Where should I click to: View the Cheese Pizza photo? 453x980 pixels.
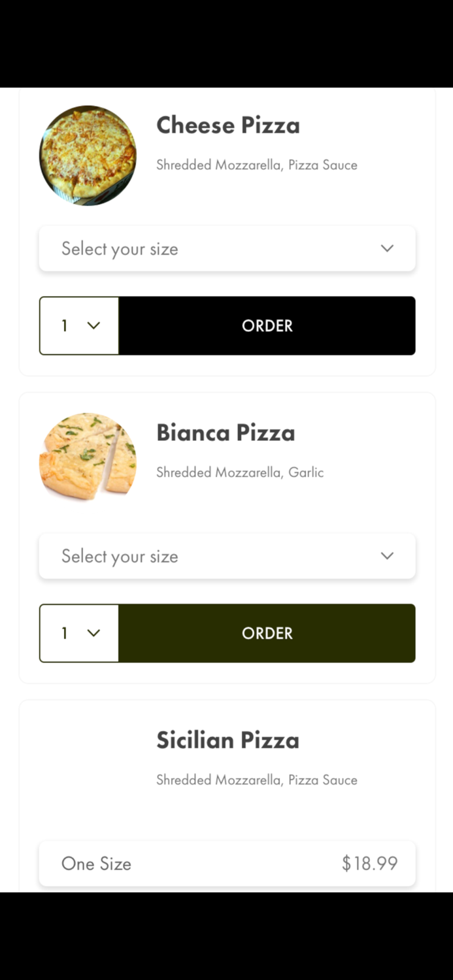pos(88,155)
